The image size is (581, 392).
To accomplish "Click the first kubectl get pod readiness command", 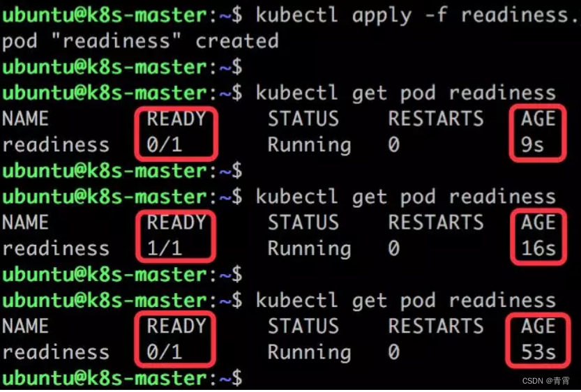I will (x=406, y=93).
